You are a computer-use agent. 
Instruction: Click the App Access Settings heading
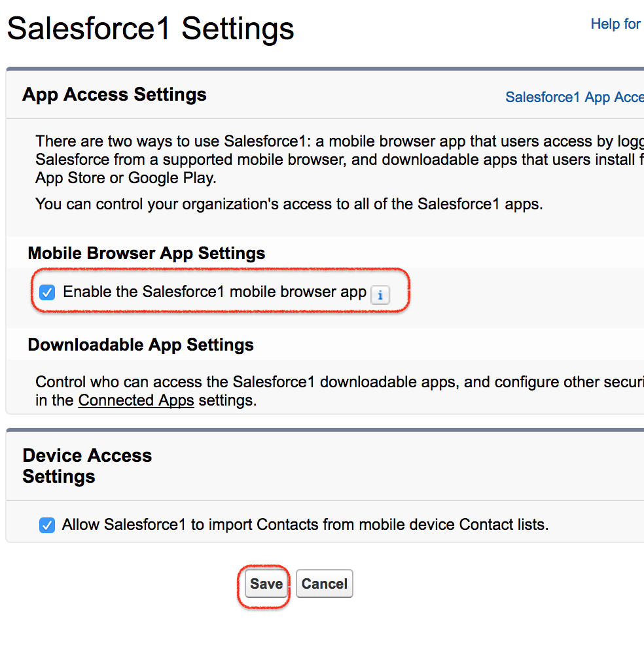pos(115,95)
